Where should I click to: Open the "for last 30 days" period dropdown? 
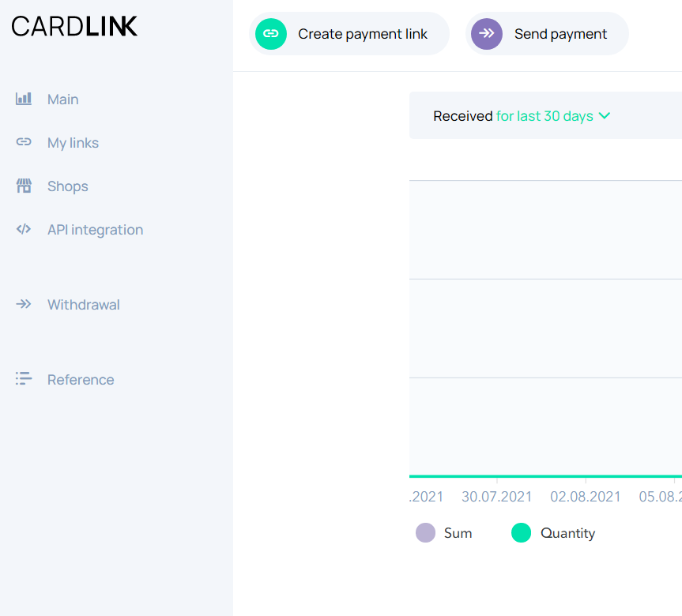tap(544, 116)
